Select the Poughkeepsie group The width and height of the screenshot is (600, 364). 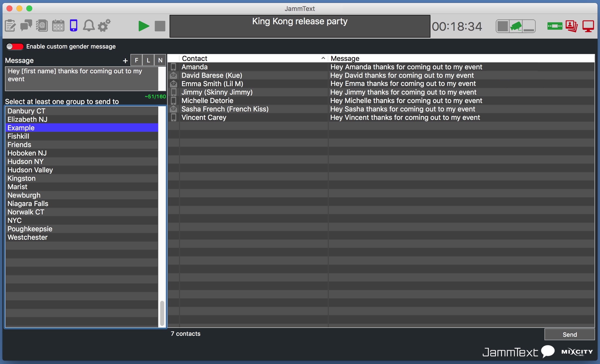(82, 229)
